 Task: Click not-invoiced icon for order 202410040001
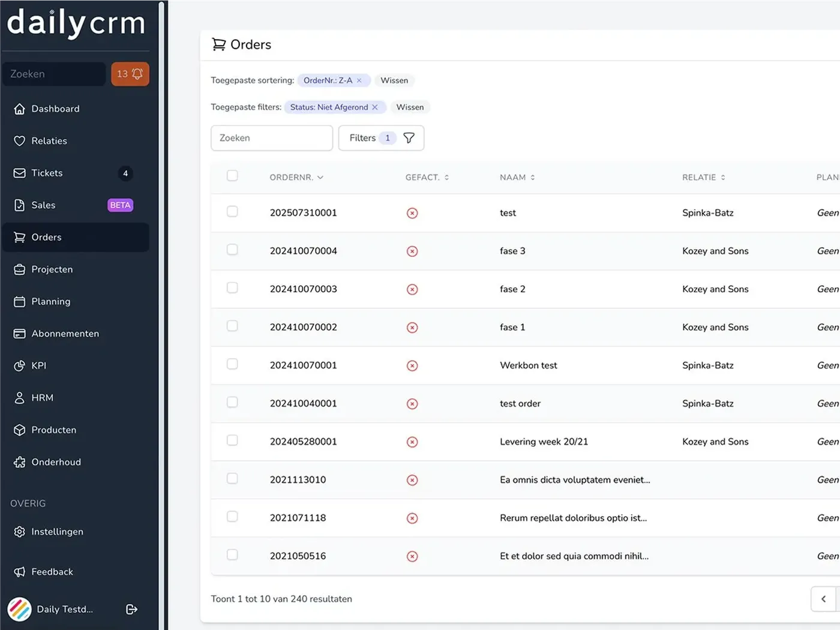(412, 404)
